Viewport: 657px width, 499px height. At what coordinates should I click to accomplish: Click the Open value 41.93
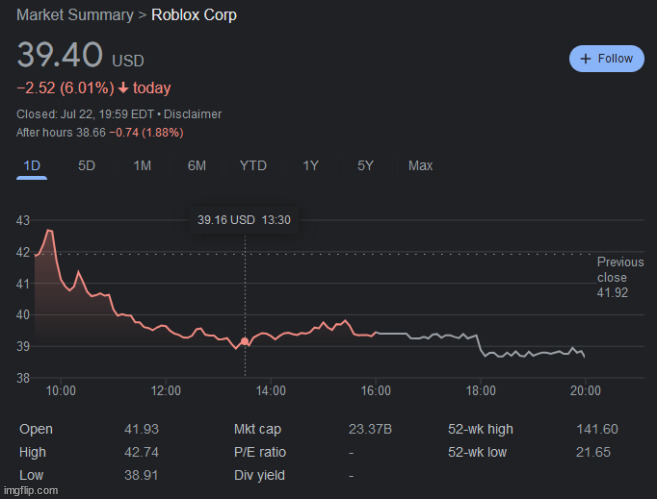[x=142, y=429]
